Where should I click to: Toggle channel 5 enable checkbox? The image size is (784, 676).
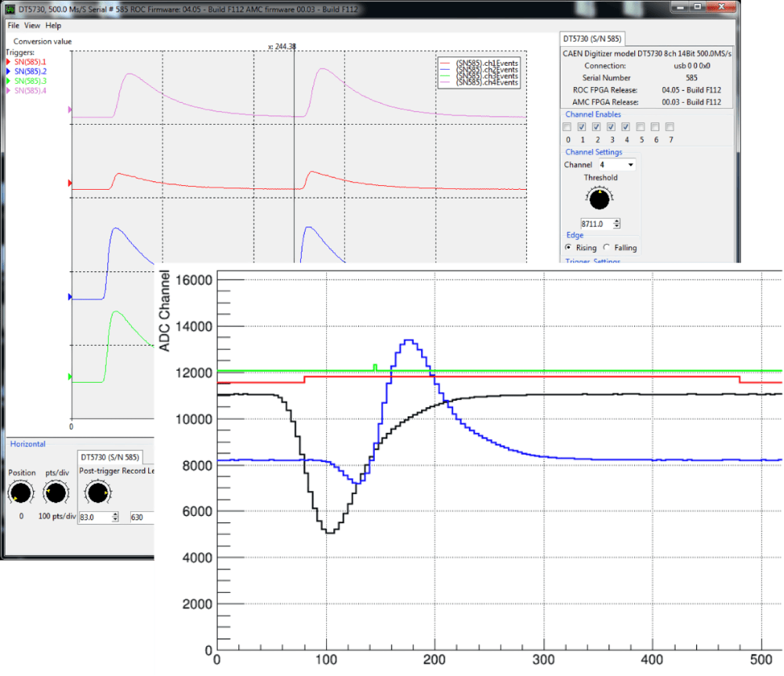click(x=641, y=127)
